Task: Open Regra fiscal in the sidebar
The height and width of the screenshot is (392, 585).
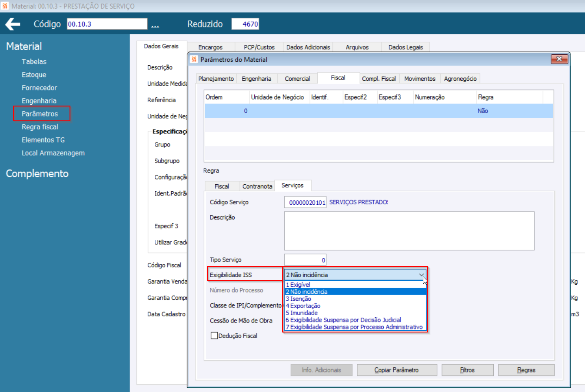Action: (x=40, y=127)
